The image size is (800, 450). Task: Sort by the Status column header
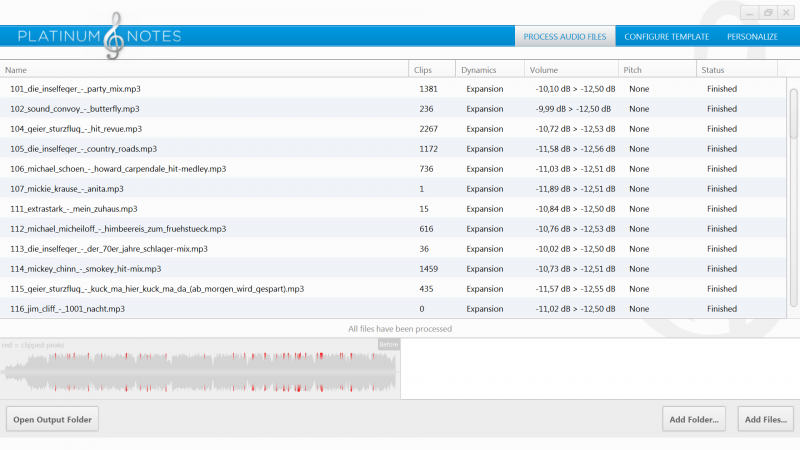click(737, 70)
